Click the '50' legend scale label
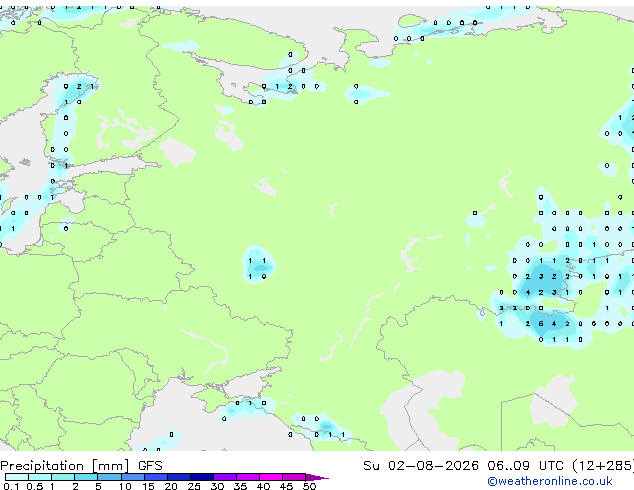The height and width of the screenshot is (490, 634). coord(310,486)
